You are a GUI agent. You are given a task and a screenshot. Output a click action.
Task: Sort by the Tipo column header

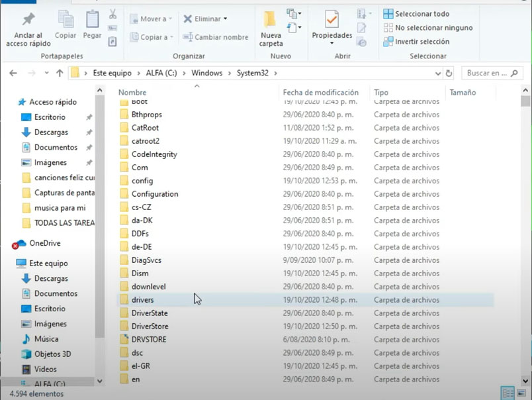click(x=381, y=92)
